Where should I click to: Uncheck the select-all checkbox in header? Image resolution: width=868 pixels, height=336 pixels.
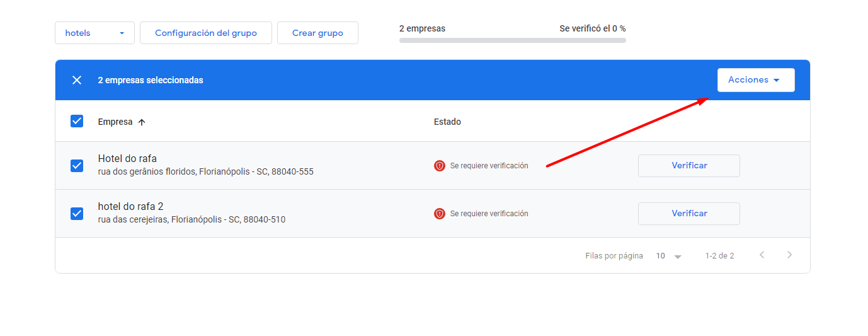[x=77, y=121]
